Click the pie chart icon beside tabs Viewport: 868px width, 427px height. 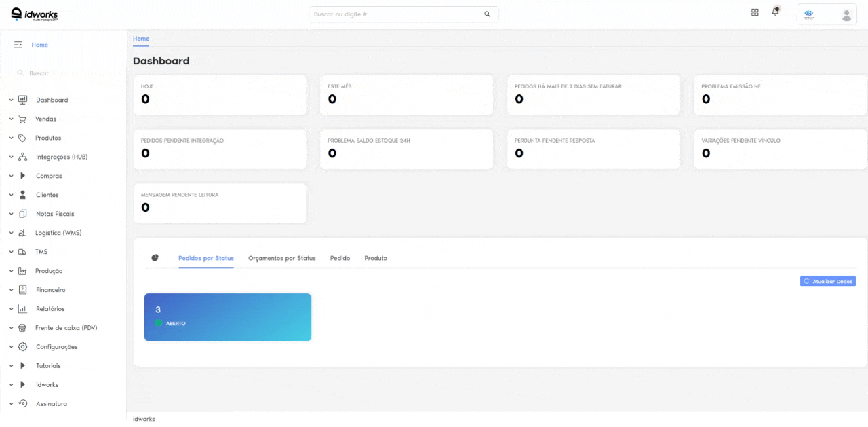(155, 258)
